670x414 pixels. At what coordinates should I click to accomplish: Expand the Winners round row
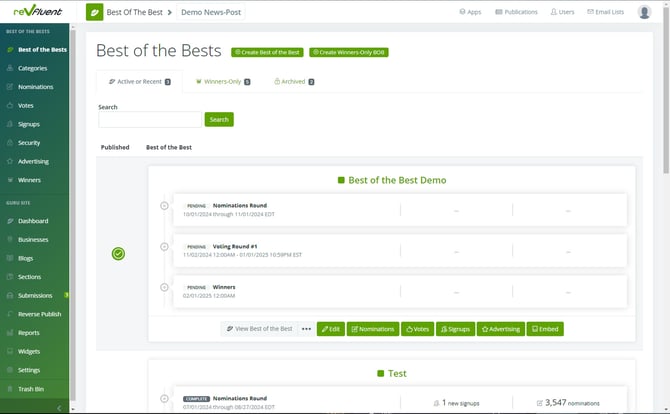click(164, 288)
